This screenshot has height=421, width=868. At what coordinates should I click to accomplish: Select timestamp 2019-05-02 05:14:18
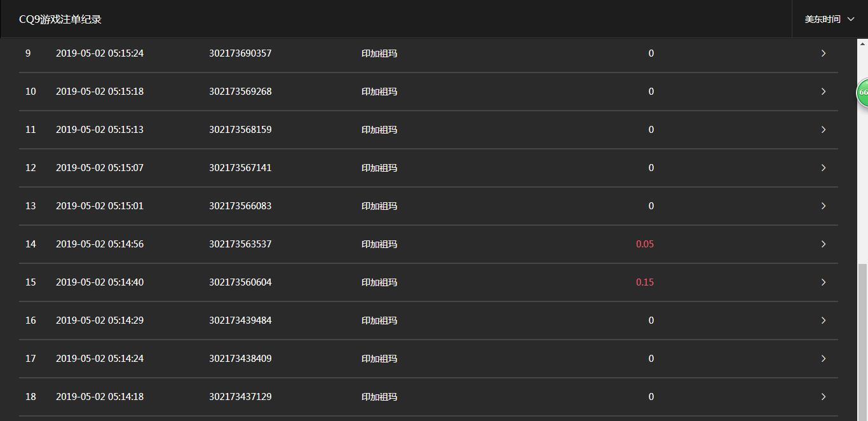pyautogui.click(x=100, y=397)
